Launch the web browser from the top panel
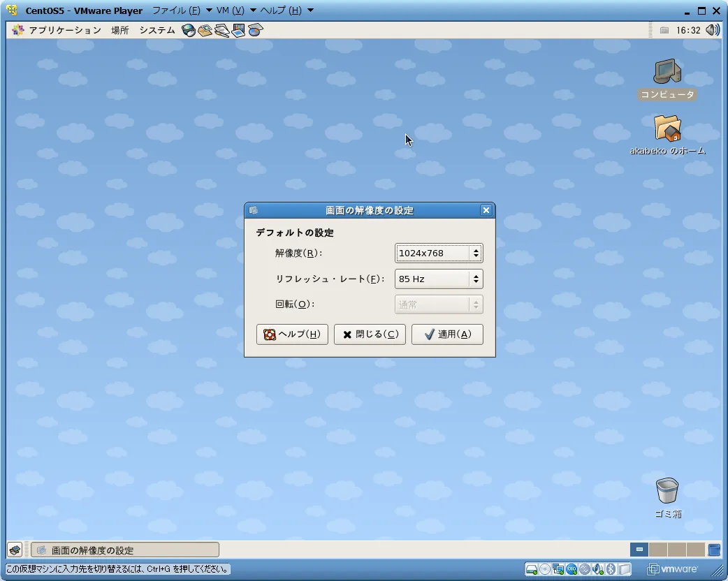Screen dimensions: 728x581 pos(188,30)
